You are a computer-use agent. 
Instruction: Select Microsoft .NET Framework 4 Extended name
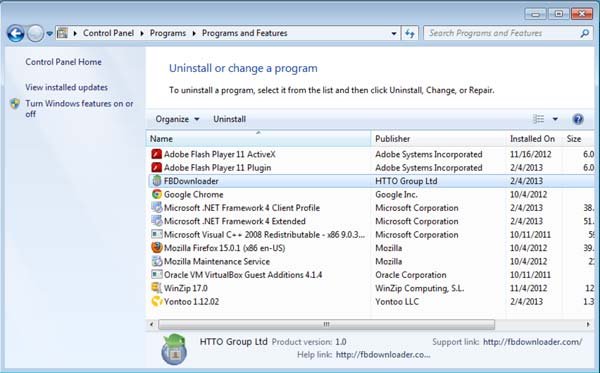(235, 221)
